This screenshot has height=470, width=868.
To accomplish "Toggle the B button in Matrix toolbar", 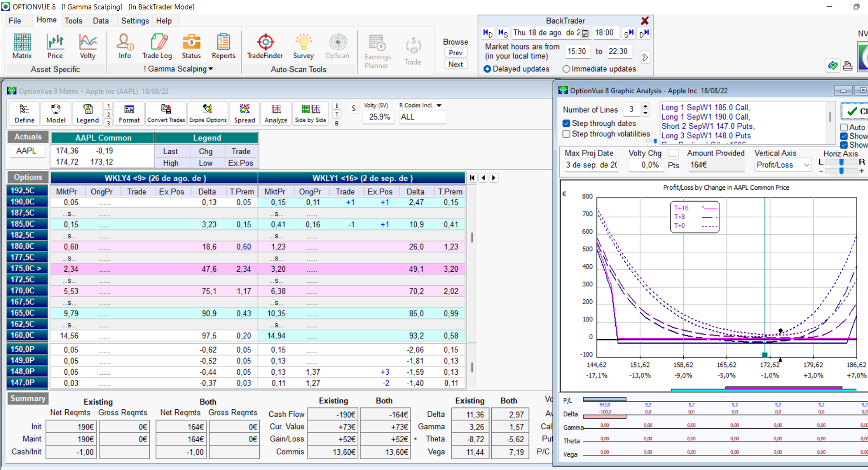I will [337, 123].
